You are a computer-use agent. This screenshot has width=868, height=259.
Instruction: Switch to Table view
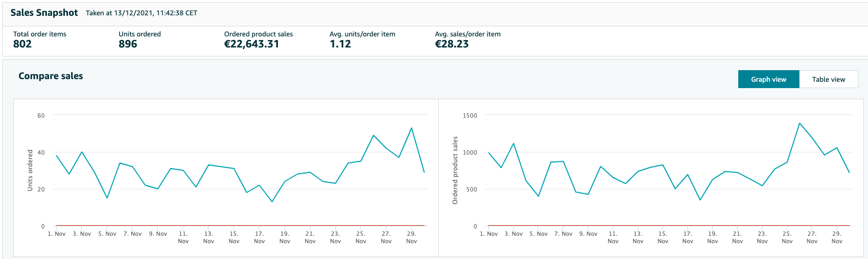point(828,79)
